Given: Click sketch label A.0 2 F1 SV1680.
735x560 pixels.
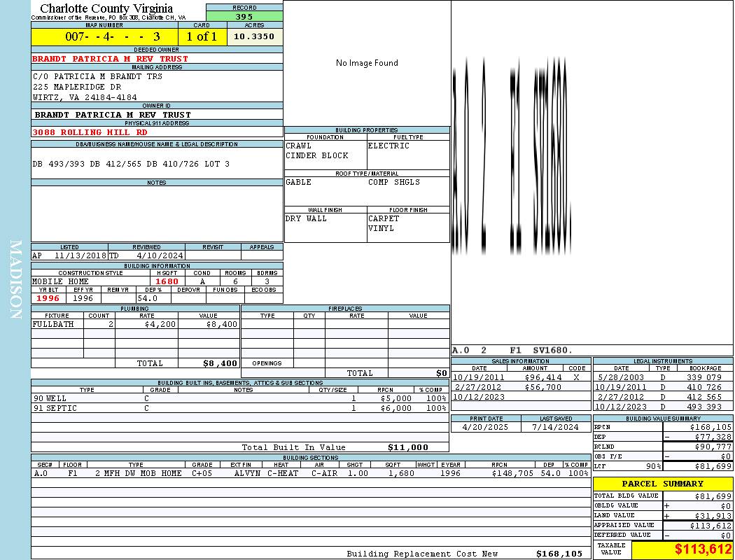Looking at the screenshot, I should click(x=512, y=351).
